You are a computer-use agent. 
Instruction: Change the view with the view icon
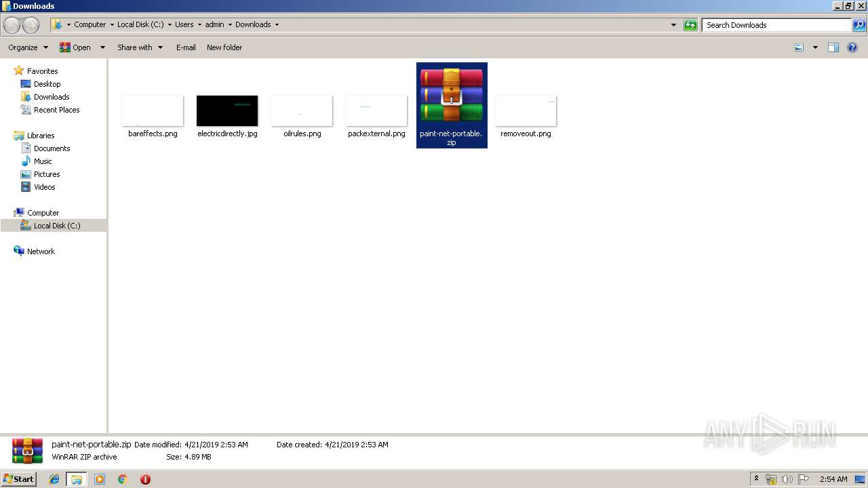coord(800,47)
